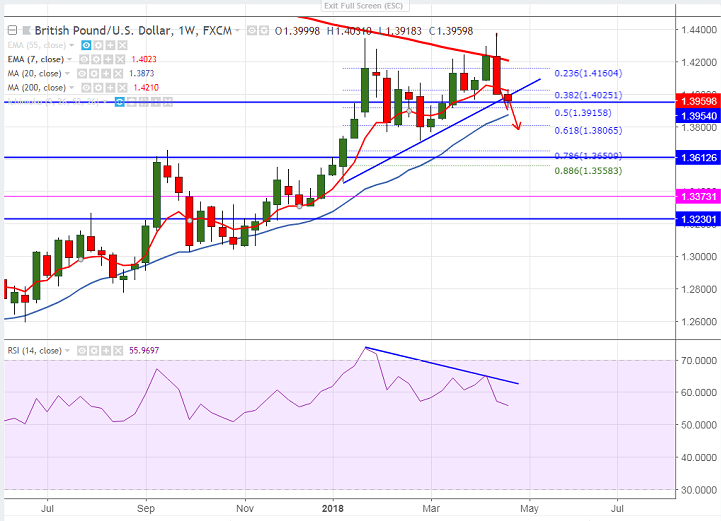Screen dimensions: 721x521
Task: Show the hidden Ichimoku indicator via eye icon
Action: [120, 102]
